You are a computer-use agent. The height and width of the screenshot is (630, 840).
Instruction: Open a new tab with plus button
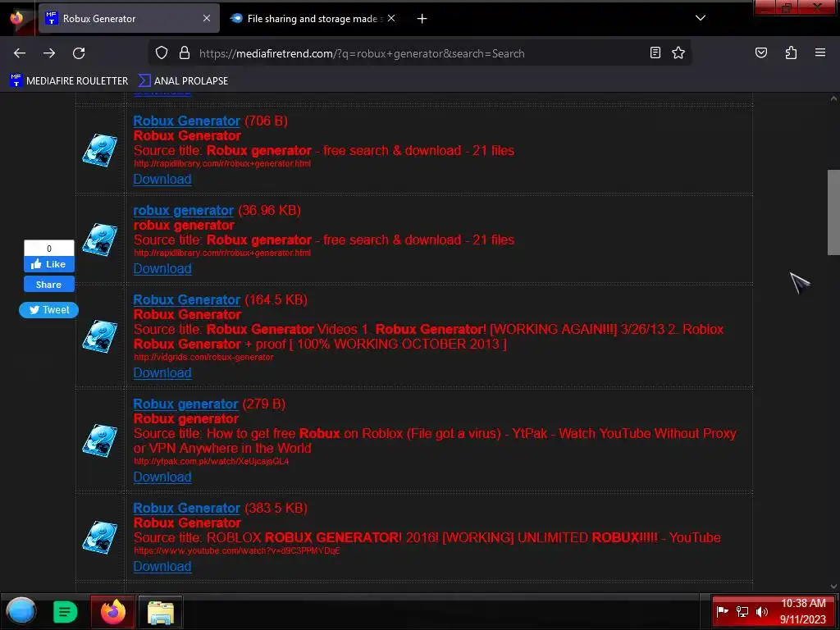422,19
